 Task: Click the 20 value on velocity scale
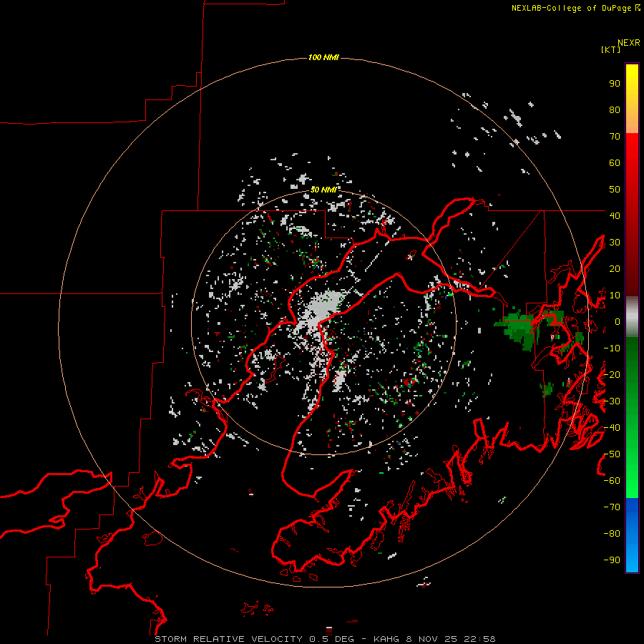click(x=615, y=268)
